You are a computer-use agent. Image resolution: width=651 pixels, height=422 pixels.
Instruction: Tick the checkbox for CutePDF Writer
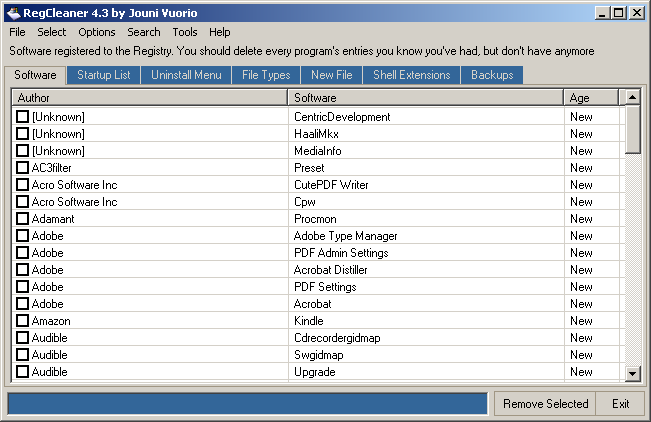click(23, 185)
